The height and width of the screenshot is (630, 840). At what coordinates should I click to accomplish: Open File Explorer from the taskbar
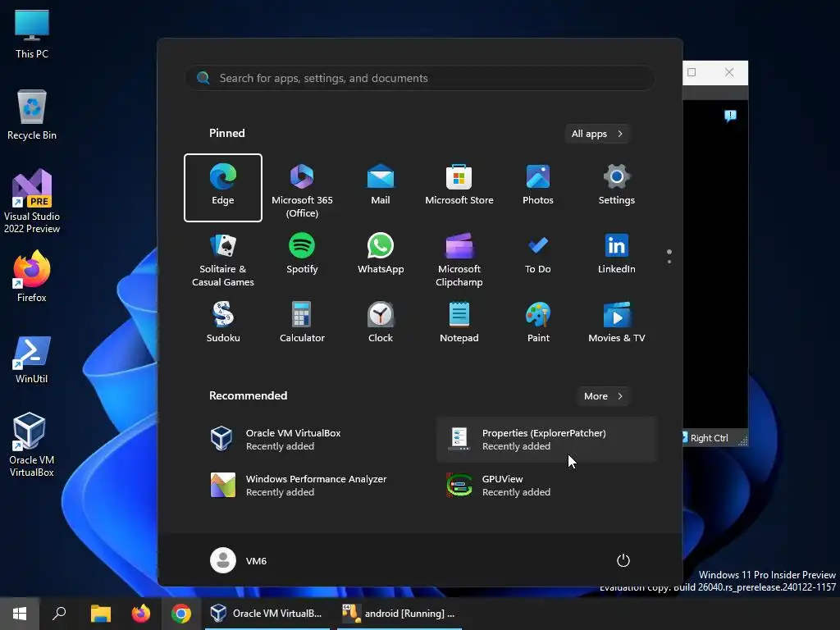click(x=100, y=614)
